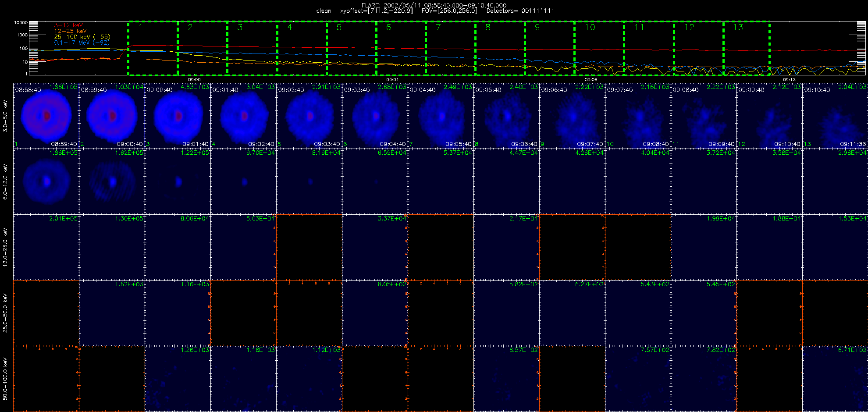
Task: Open 50.0-100.0 keV image labeled 1.26E+03
Action: (178, 379)
